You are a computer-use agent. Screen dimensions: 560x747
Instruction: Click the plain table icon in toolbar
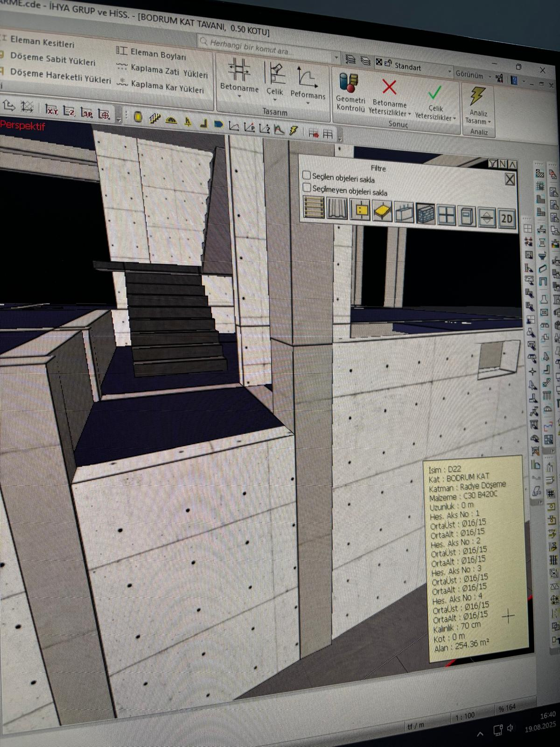[x=328, y=134]
